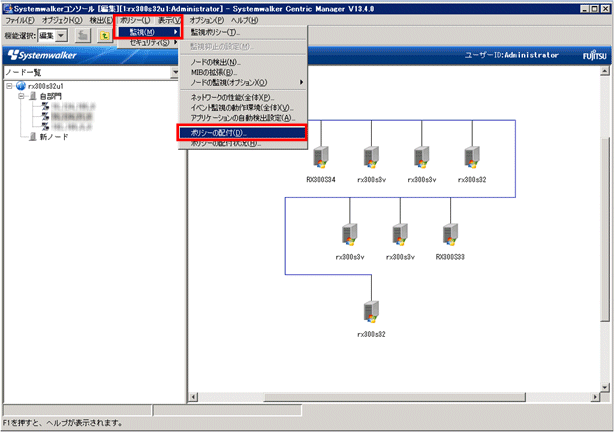Click the horizontal scrollbar thumb
The width and height of the screenshot is (614, 432).
pyautogui.click(x=394, y=397)
